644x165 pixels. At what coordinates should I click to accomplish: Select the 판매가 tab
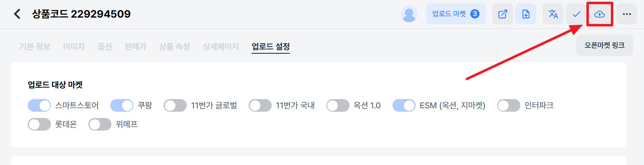(x=135, y=47)
